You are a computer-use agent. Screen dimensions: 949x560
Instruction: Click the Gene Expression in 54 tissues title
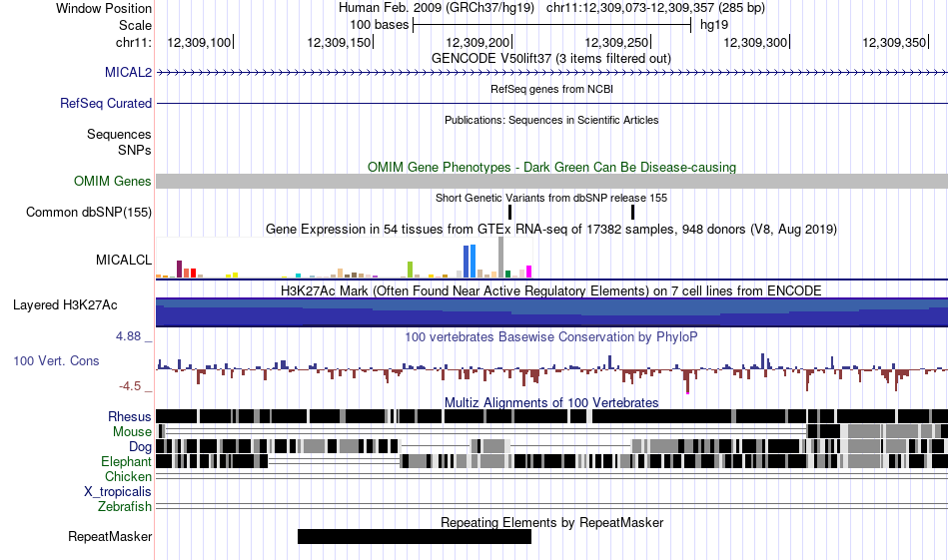[x=551, y=230]
